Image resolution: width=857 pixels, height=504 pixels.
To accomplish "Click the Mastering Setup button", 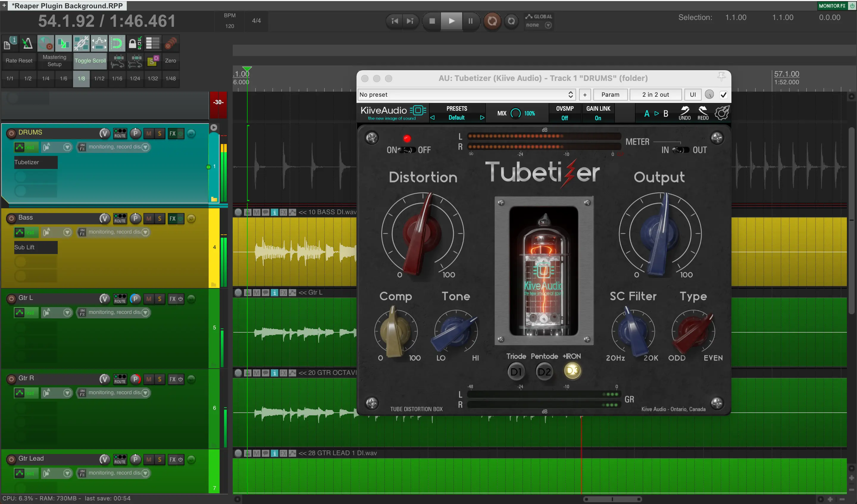I will coord(54,60).
